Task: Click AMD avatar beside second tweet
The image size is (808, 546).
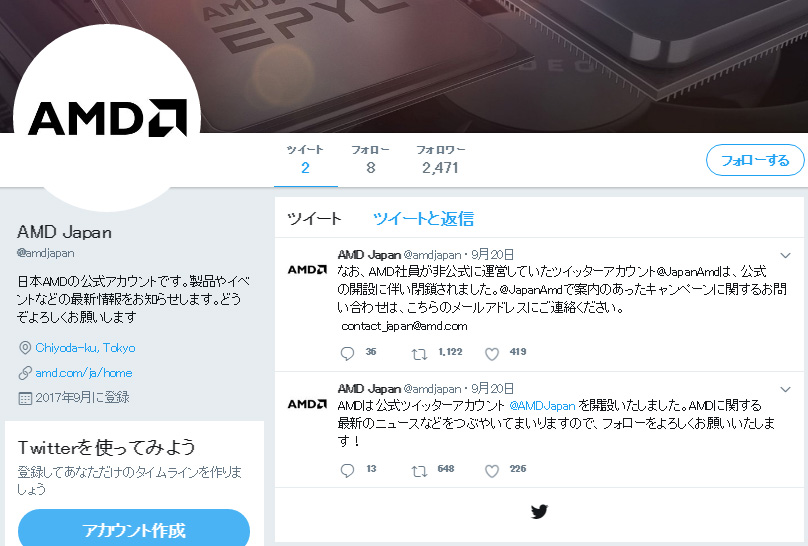Action: point(307,404)
